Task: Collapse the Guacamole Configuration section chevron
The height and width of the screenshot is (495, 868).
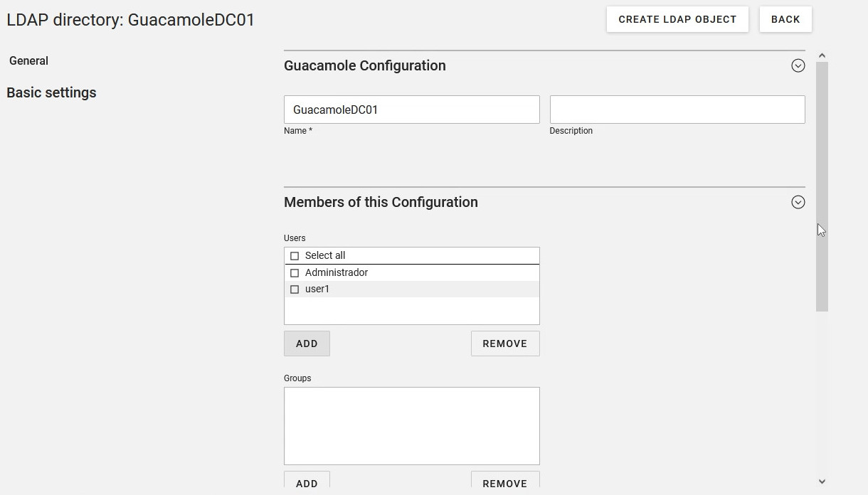Action: [798, 65]
